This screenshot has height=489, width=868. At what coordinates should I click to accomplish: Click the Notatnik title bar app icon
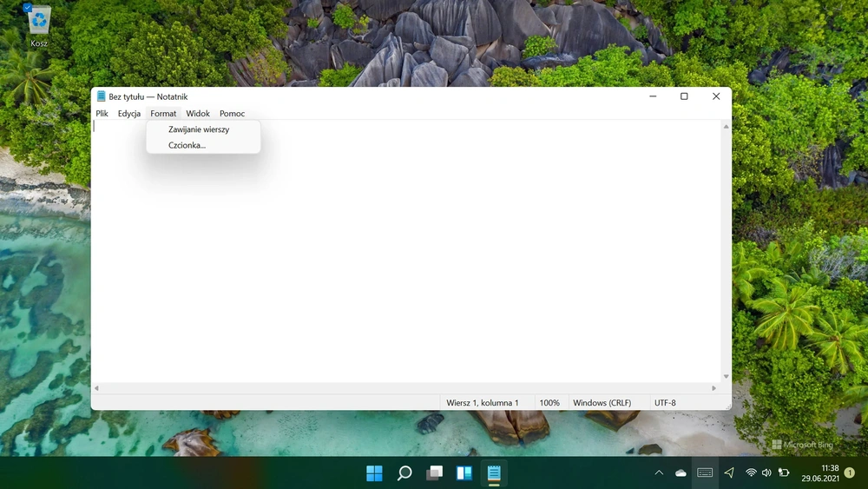pyautogui.click(x=101, y=96)
